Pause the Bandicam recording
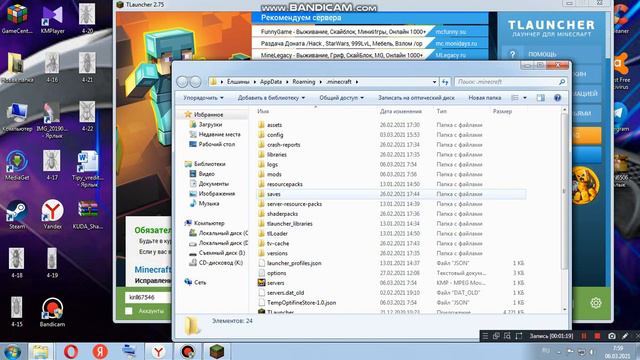Viewport: 640px width, 360px height. point(584,336)
